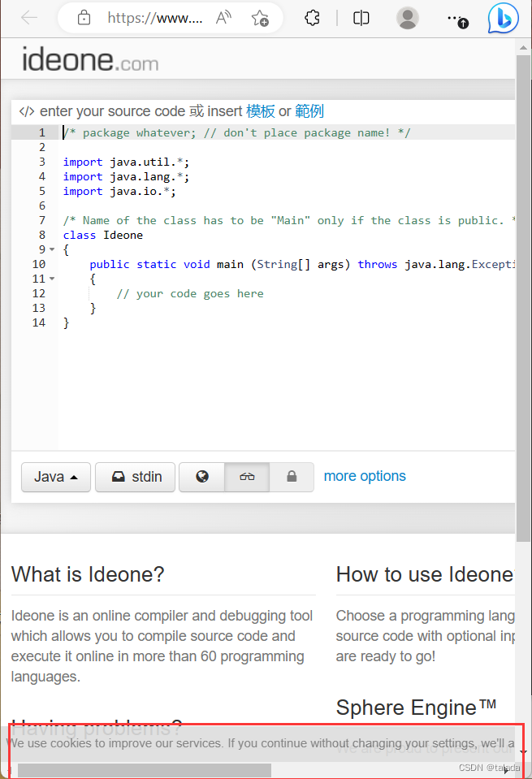The height and width of the screenshot is (779, 532).
Task: Click the address bar URL field
Action: click(x=155, y=19)
